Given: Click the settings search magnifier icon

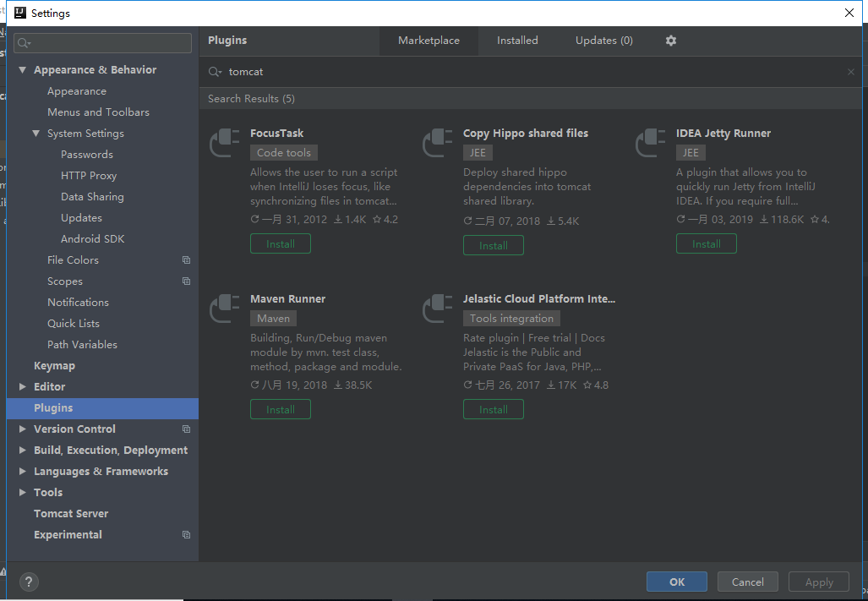Looking at the screenshot, I should pyautogui.click(x=24, y=43).
